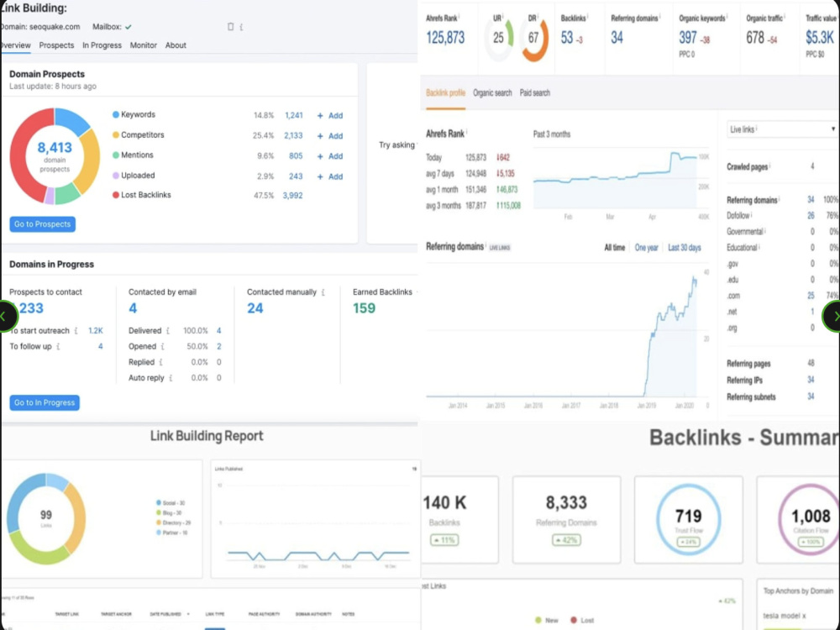This screenshot has height=630, width=840.
Task: Click the DR 67 gauge
Action: click(x=533, y=38)
